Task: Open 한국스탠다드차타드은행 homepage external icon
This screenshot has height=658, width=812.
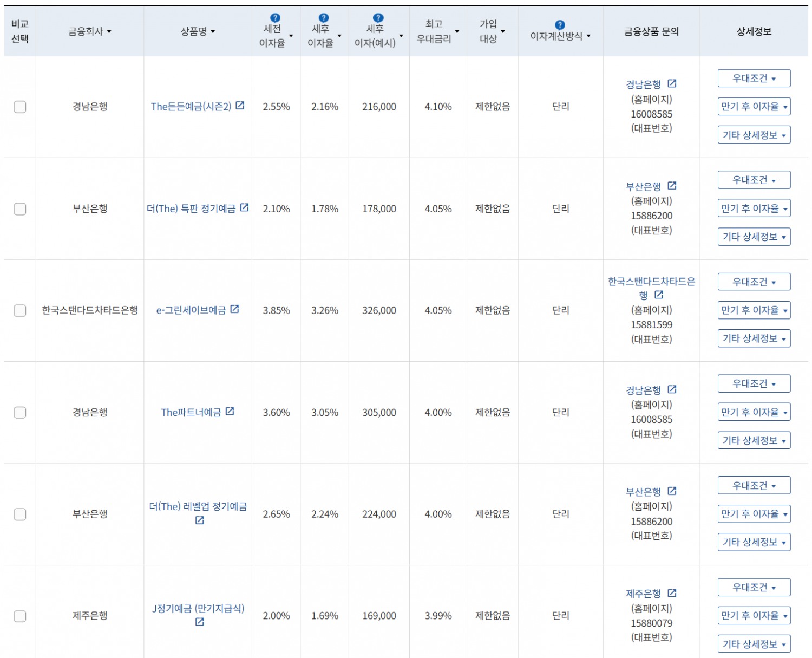Action: pyautogui.click(x=659, y=295)
